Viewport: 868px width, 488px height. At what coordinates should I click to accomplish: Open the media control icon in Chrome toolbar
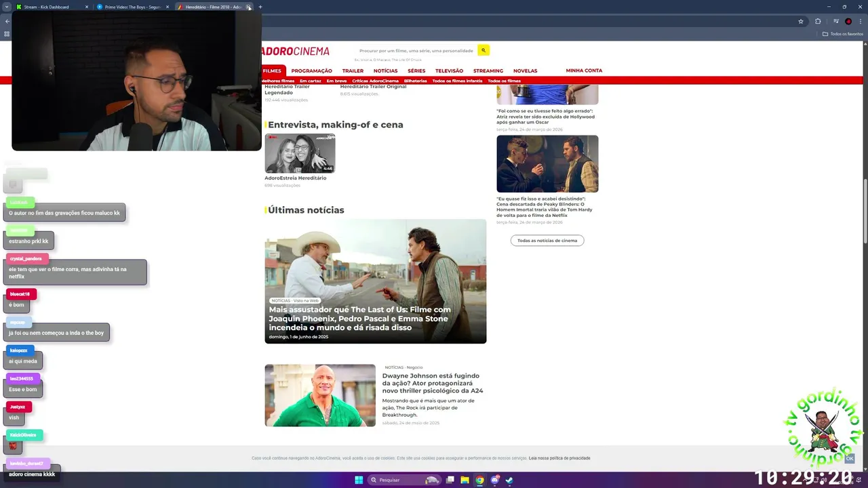[835, 21]
